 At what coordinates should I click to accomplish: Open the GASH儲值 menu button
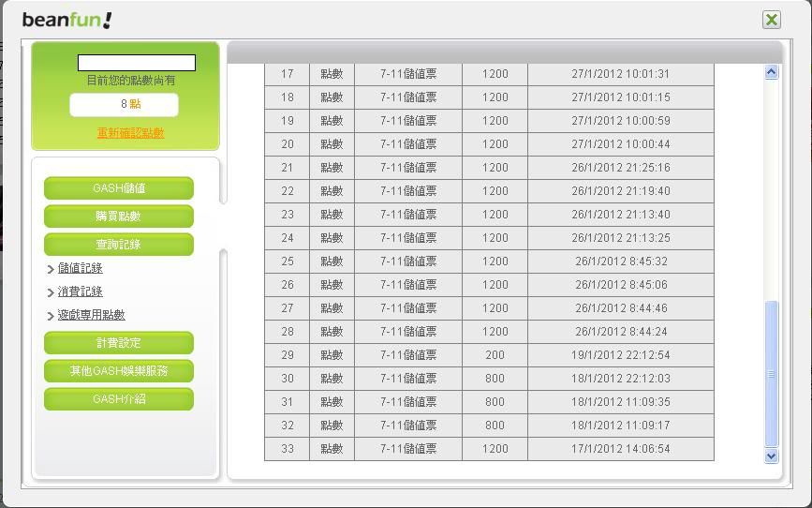(x=119, y=188)
